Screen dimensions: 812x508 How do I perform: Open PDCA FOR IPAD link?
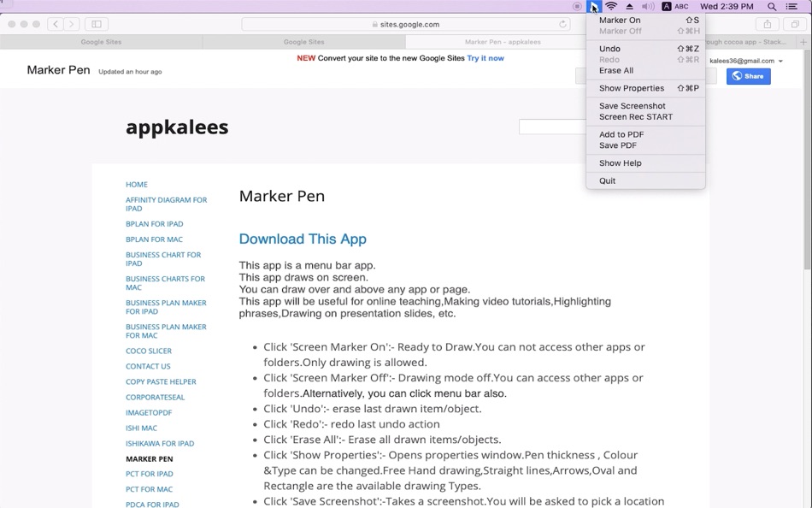click(152, 505)
